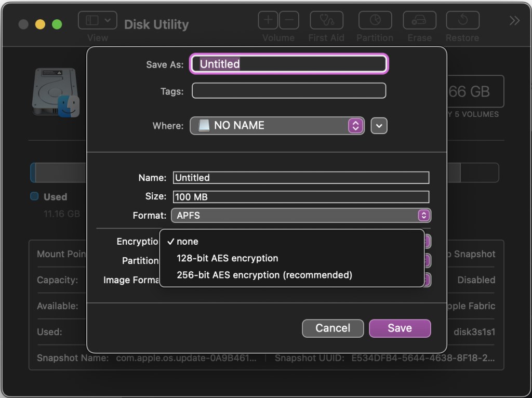
Task: Open the Where location popup
Action: 277,126
